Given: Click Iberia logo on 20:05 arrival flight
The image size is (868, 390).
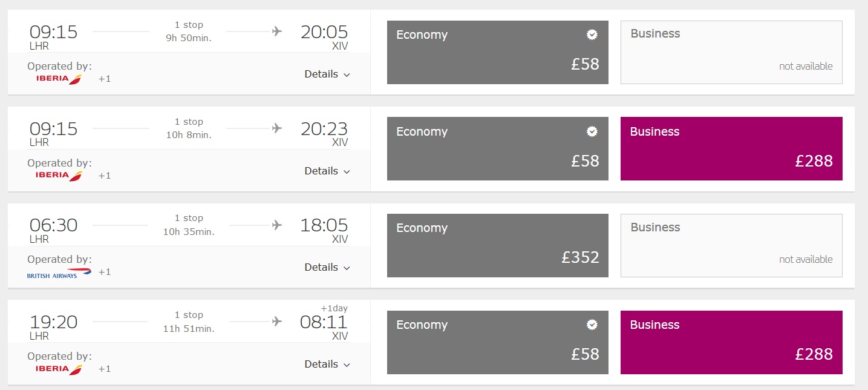Looking at the screenshot, I should (x=59, y=79).
